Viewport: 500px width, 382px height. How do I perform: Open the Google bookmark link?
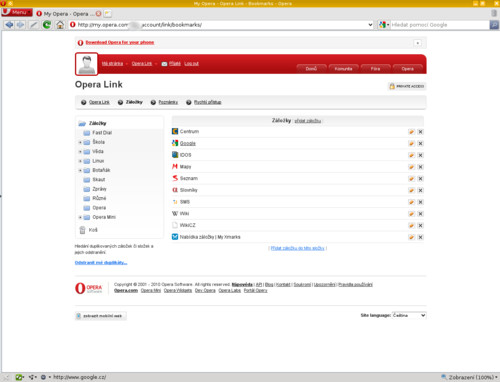pyautogui.click(x=188, y=143)
